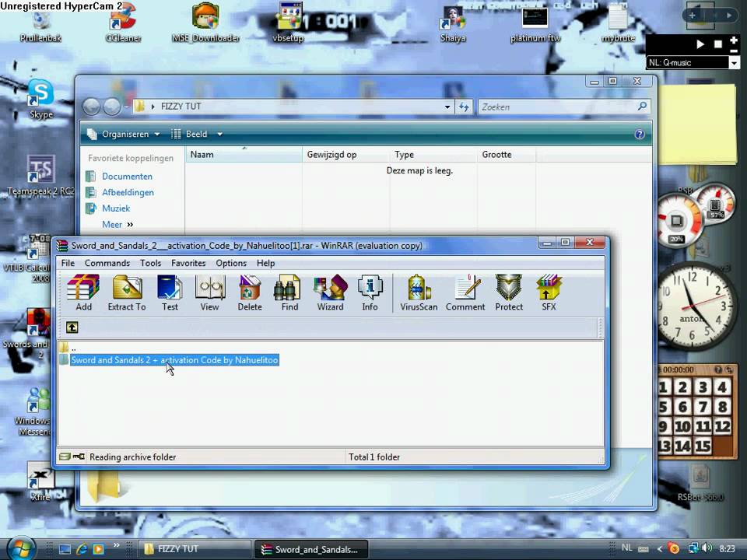
Task: Start VirusScan on the archive
Action: click(419, 292)
